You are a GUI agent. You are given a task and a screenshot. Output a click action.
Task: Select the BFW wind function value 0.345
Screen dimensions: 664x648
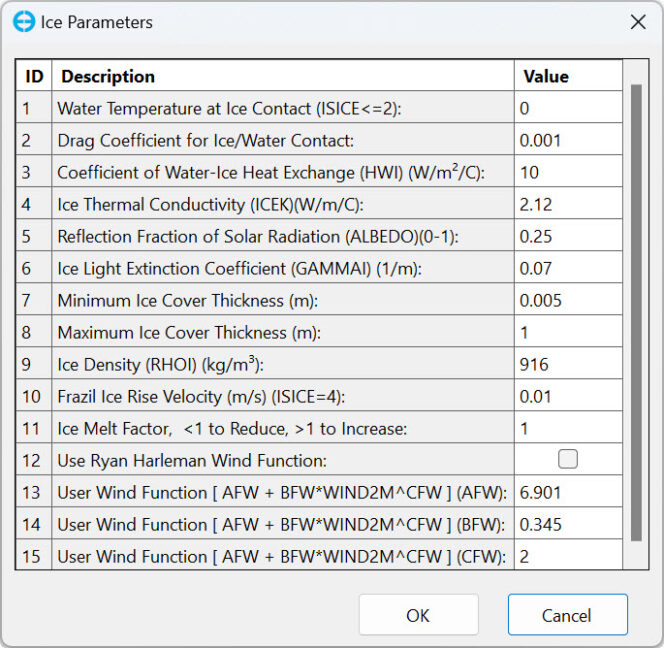[567, 523]
